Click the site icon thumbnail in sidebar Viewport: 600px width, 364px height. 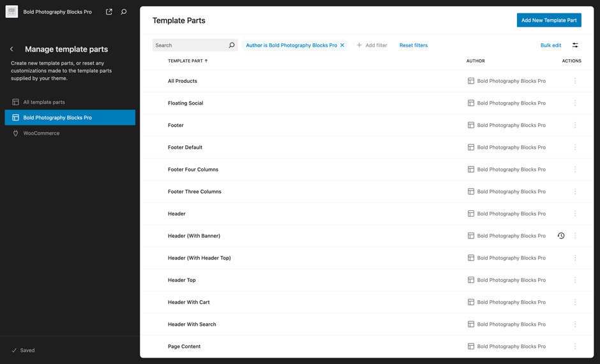pos(11,12)
